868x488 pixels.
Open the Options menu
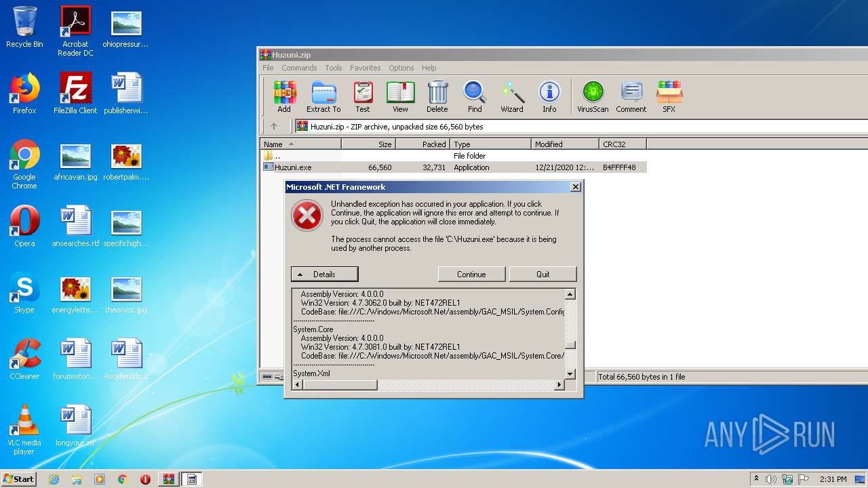[x=401, y=68]
